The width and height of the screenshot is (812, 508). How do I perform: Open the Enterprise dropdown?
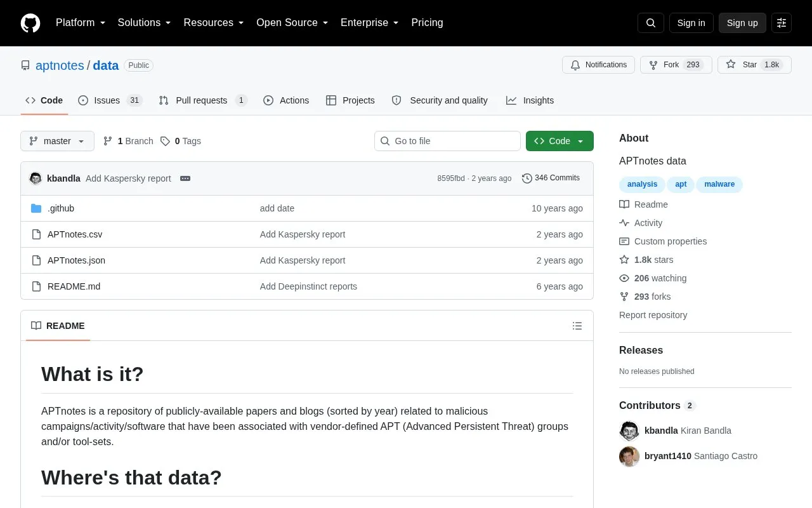370,23
